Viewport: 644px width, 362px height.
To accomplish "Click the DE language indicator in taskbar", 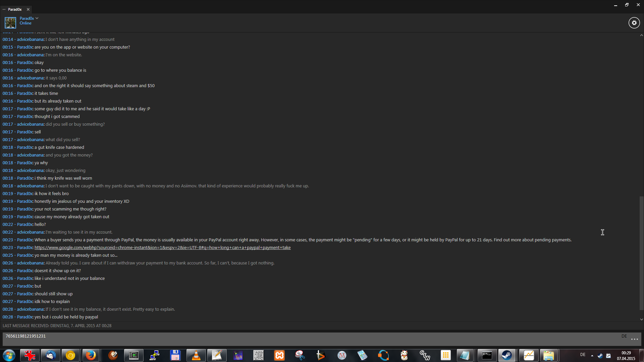I will click(x=583, y=355).
